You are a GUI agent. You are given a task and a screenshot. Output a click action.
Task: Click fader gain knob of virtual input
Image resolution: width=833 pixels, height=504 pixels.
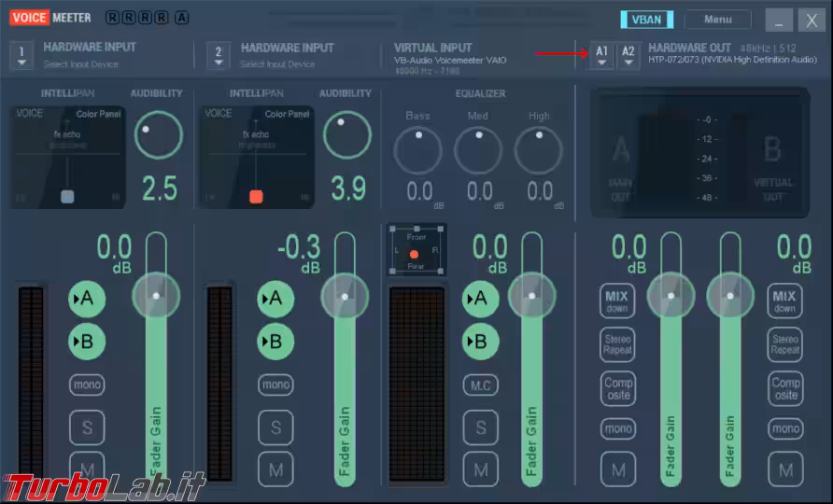[x=531, y=296]
